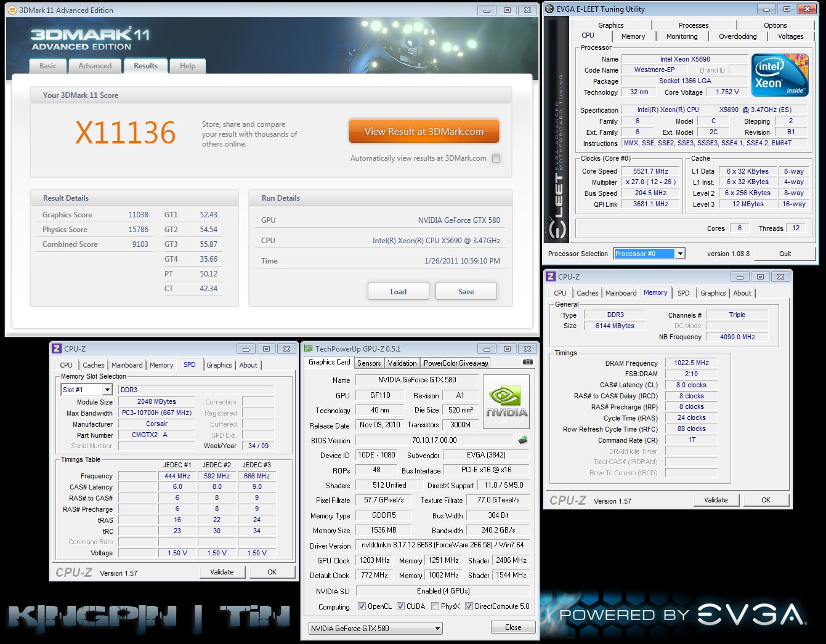Select the Results tab in 3DMark
The height and width of the screenshot is (644, 826).
(145, 66)
